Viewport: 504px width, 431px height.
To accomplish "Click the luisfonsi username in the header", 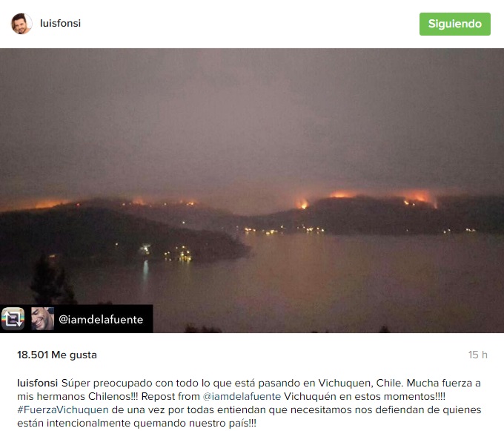I will tap(61, 24).
